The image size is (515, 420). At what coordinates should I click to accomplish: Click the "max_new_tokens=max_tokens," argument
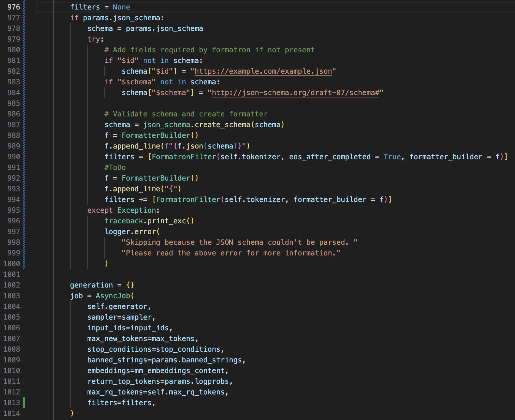143,339
